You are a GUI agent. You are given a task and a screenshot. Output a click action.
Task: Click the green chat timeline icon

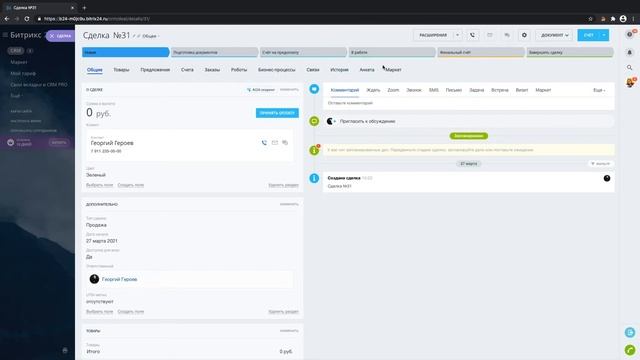(314, 121)
